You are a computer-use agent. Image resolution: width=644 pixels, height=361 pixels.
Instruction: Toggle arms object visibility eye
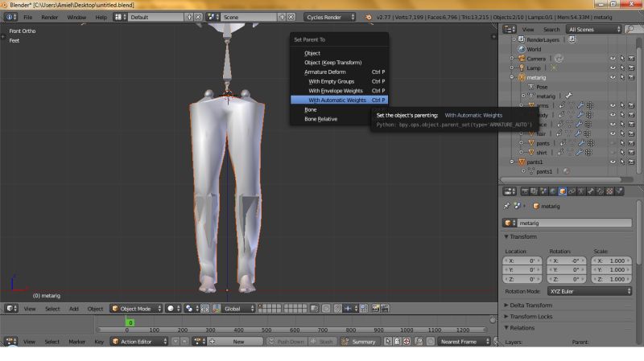(x=613, y=105)
